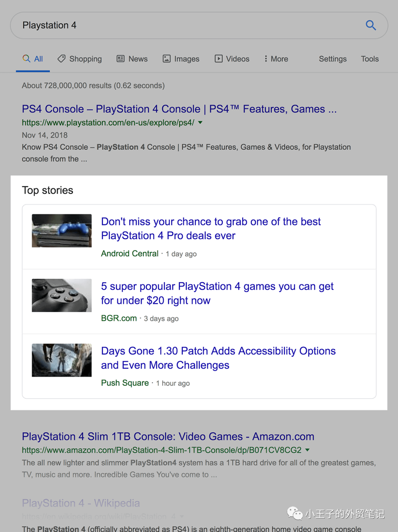Open search Settings
Viewport: 398px width, 532px height.
[333, 59]
